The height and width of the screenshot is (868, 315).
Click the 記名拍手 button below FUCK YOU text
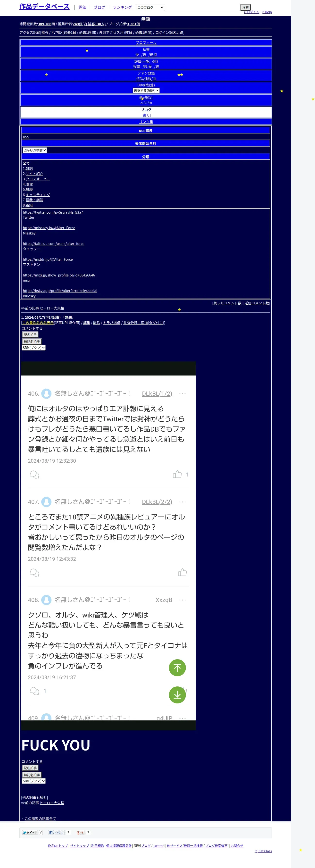[30, 768]
